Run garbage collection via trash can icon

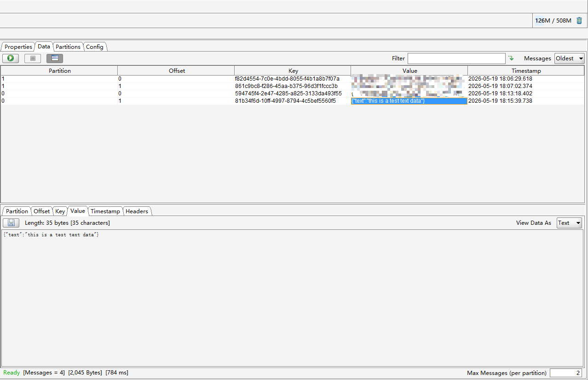pos(579,21)
